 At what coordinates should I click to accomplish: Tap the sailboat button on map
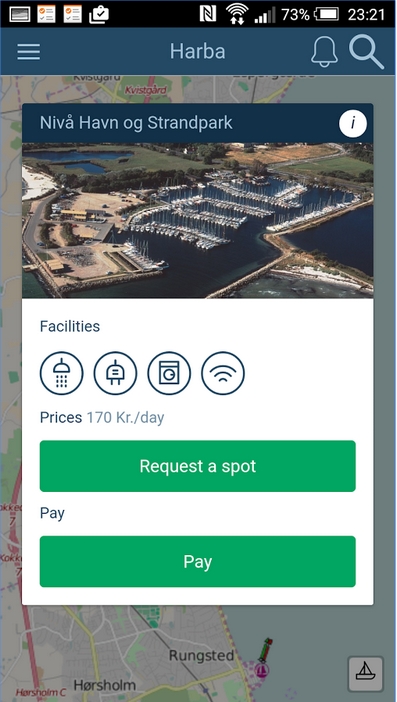coord(366,674)
